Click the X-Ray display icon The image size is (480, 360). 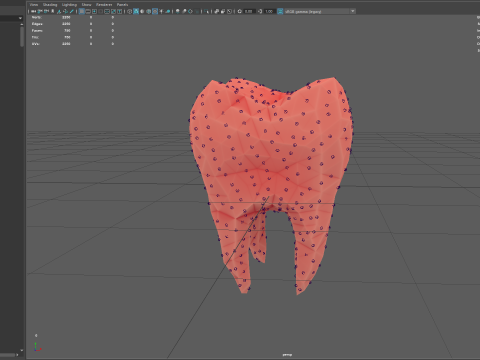coord(216,11)
